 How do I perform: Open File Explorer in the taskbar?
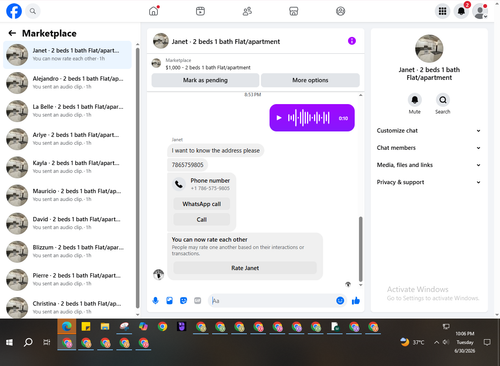105,326
